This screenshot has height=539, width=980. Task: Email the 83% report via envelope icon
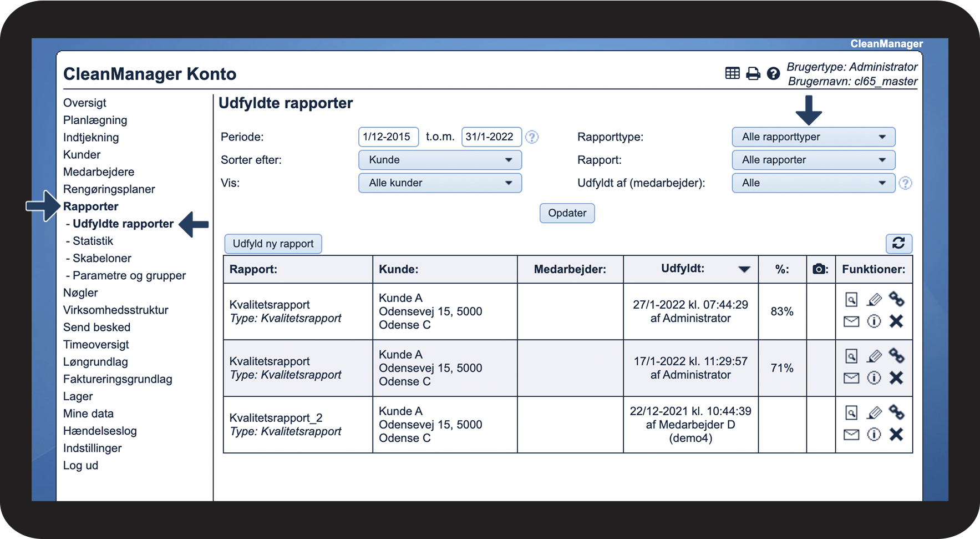pos(851,321)
